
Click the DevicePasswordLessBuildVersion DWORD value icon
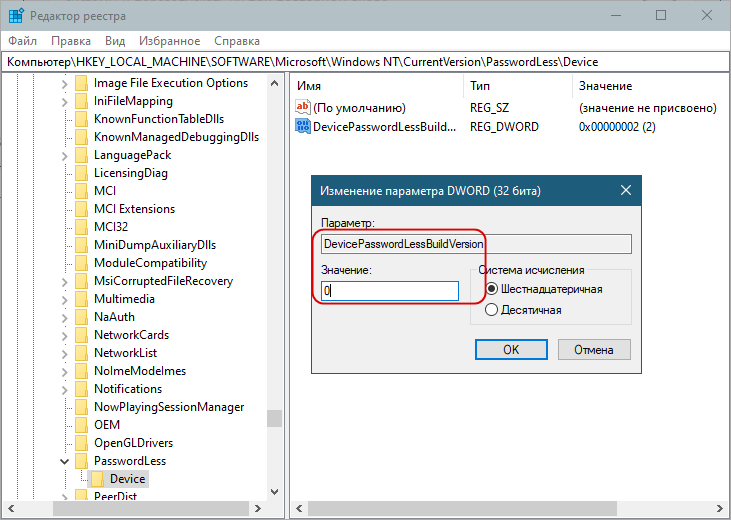(304, 127)
